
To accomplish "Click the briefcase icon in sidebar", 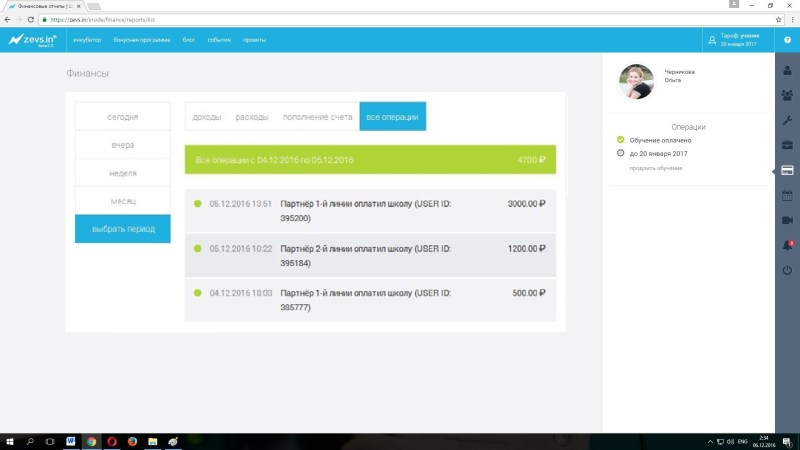I will point(787,145).
